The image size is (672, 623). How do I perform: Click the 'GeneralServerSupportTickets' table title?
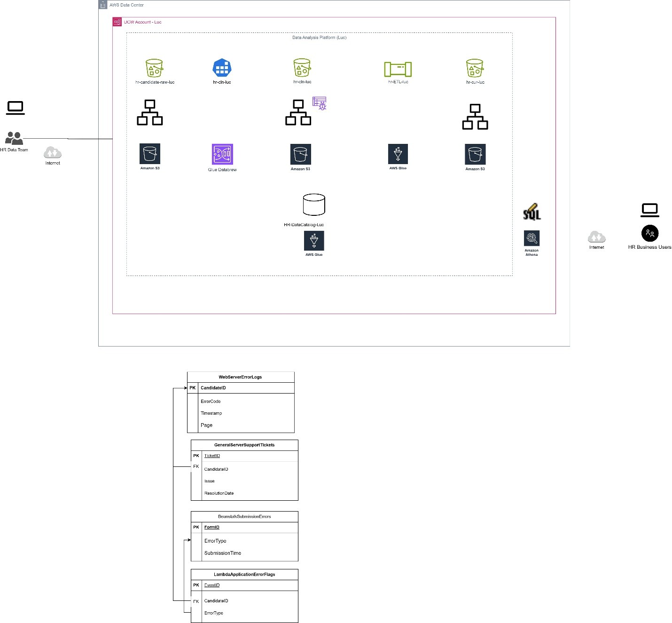tap(244, 445)
